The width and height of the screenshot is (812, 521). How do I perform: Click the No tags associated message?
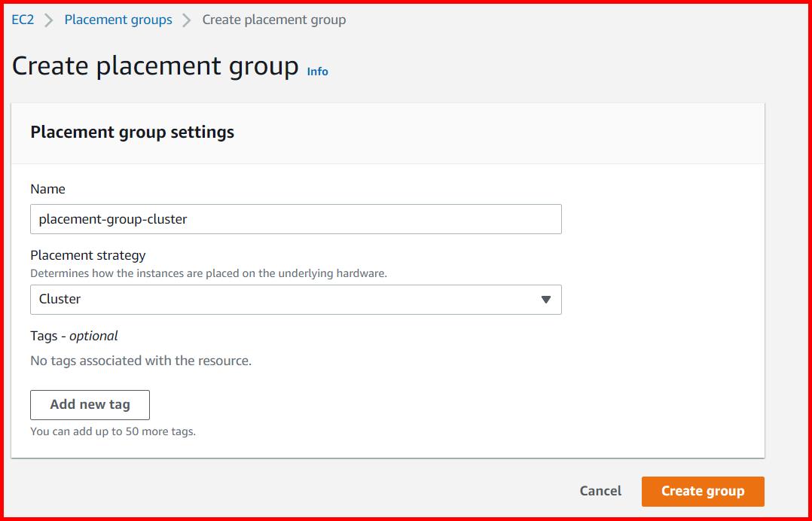click(140, 361)
